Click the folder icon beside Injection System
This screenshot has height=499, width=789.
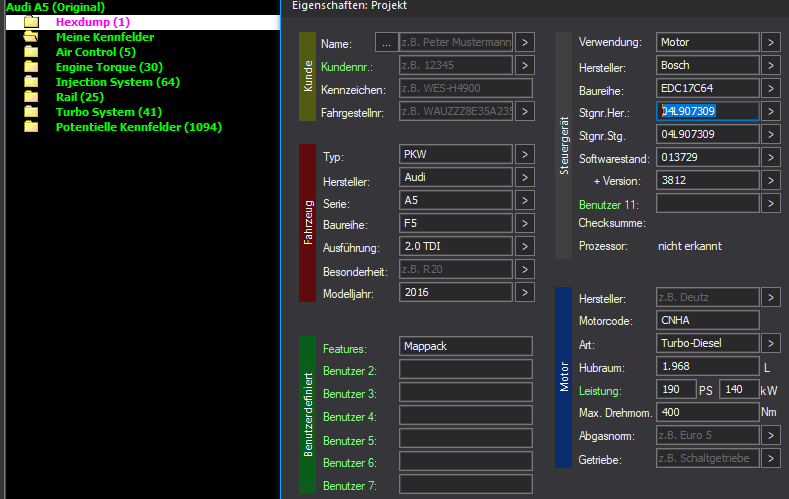[x=31, y=82]
